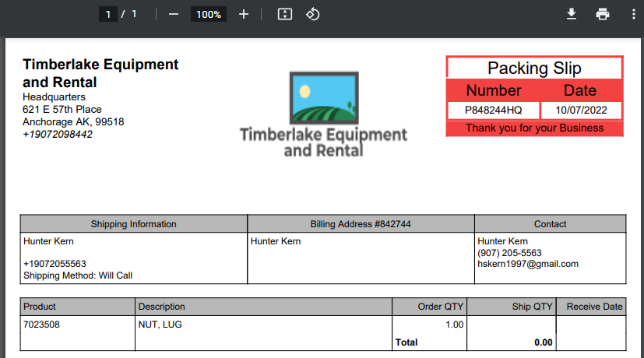Open the three-dot more actions menu

(x=633, y=14)
